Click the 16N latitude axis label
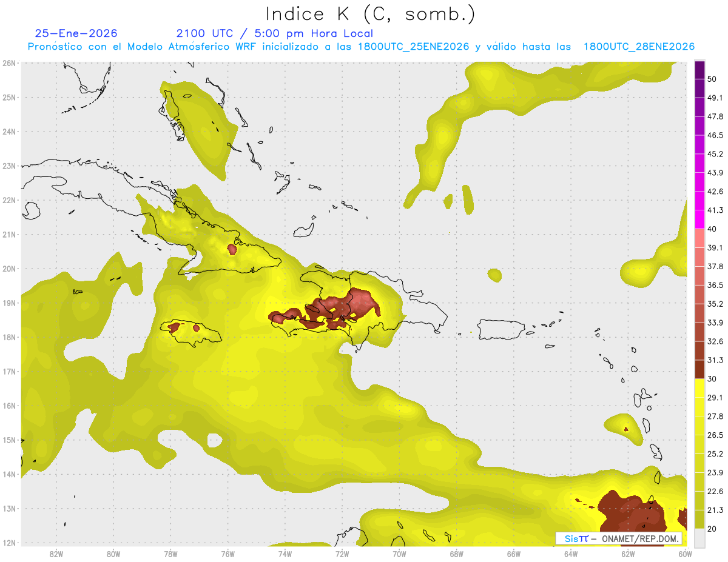 pyautogui.click(x=9, y=406)
